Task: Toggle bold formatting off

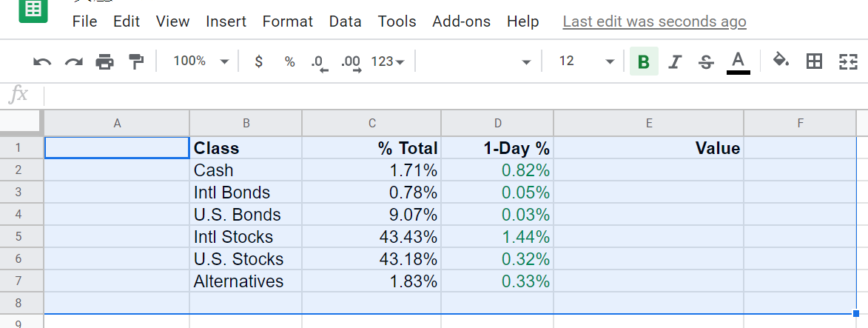Action: (644, 62)
